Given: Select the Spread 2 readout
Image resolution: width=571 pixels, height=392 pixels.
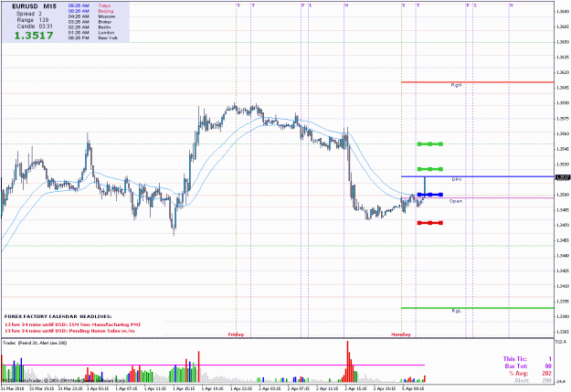Looking at the screenshot, I should 28,14.
